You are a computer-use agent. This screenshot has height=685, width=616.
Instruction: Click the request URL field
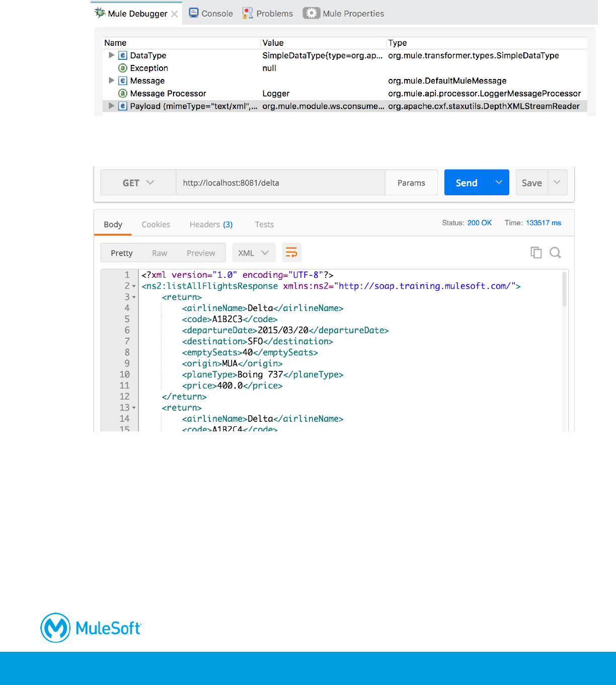280,183
